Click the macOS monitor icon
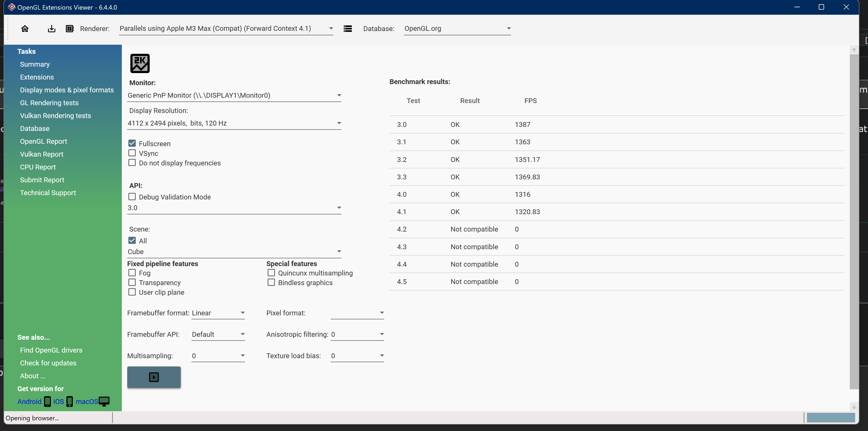This screenshot has width=868, height=431. pyautogui.click(x=104, y=401)
